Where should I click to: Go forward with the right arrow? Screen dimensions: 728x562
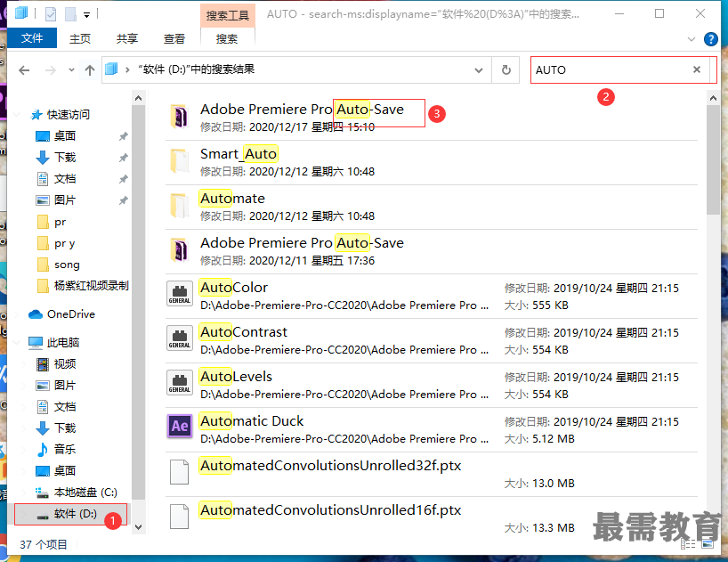click(x=50, y=70)
